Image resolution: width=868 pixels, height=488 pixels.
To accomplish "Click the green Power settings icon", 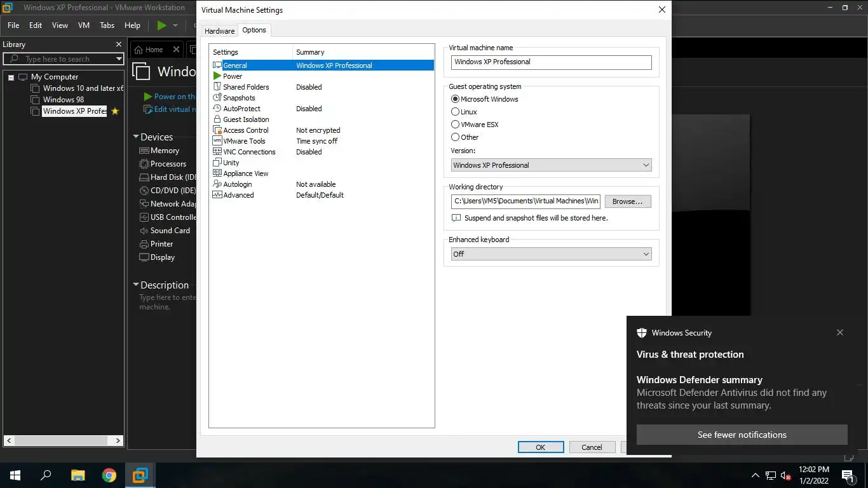I will pyautogui.click(x=217, y=76).
